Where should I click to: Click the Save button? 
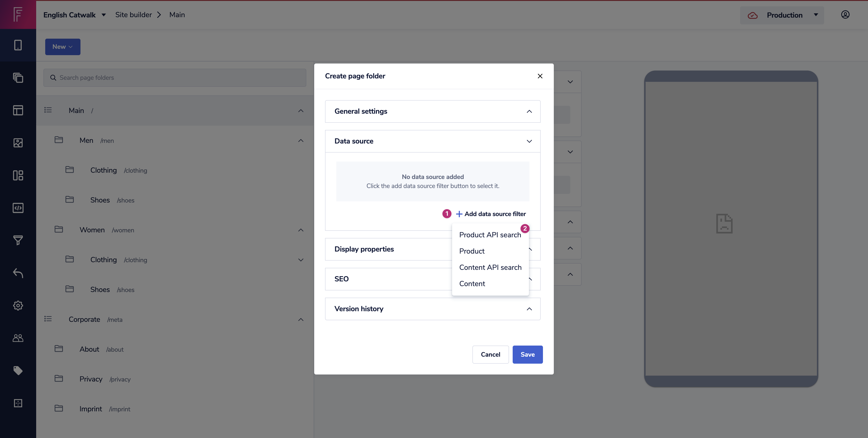coord(527,354)
